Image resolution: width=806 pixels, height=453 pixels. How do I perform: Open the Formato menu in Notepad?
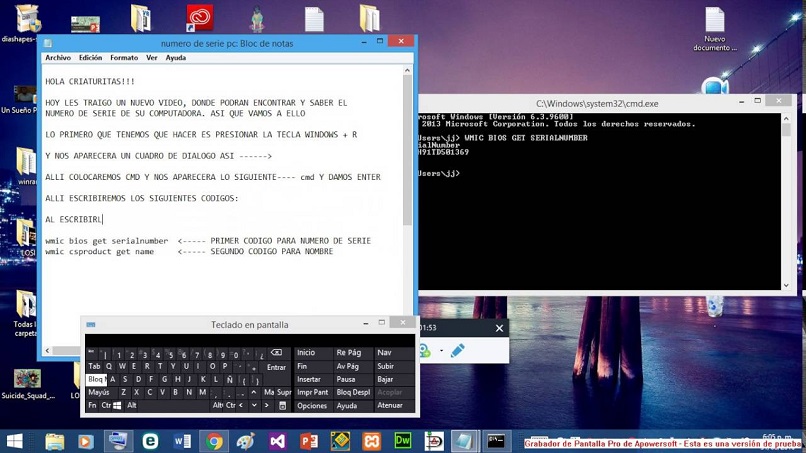pyautogui.click(x=124, y=58)
